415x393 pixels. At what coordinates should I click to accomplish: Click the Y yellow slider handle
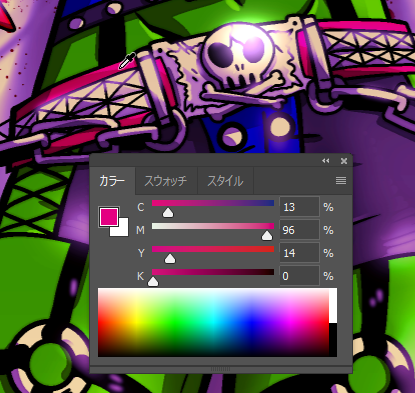pos(170,258)
